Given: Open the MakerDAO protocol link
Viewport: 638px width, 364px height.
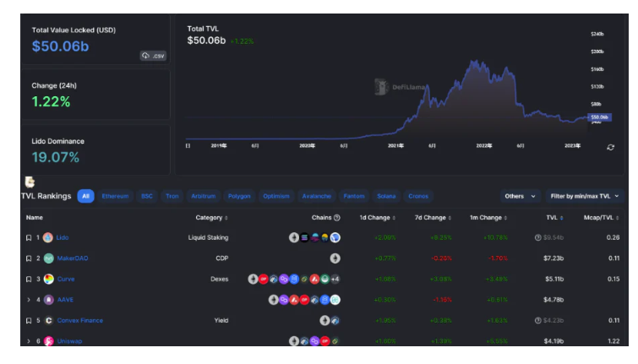Looking at the screenshot, I should pos(73,258).
